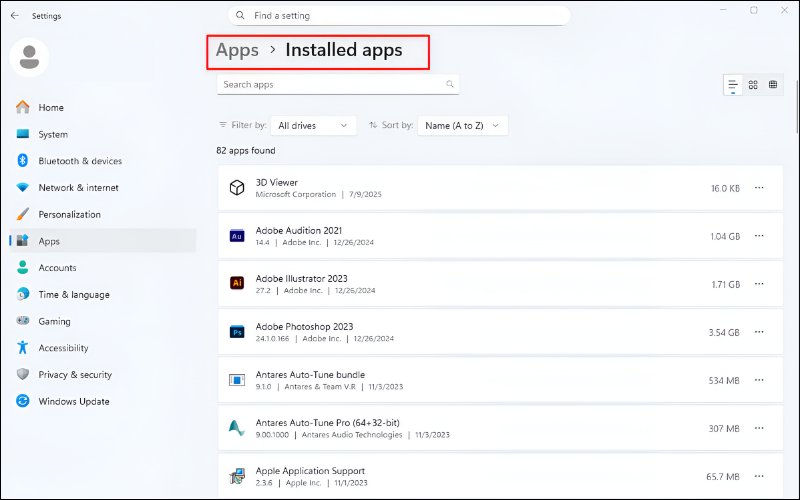The image size is (800, 500).
Task: Select Apps in the sidebar
Action: point(103,241)
